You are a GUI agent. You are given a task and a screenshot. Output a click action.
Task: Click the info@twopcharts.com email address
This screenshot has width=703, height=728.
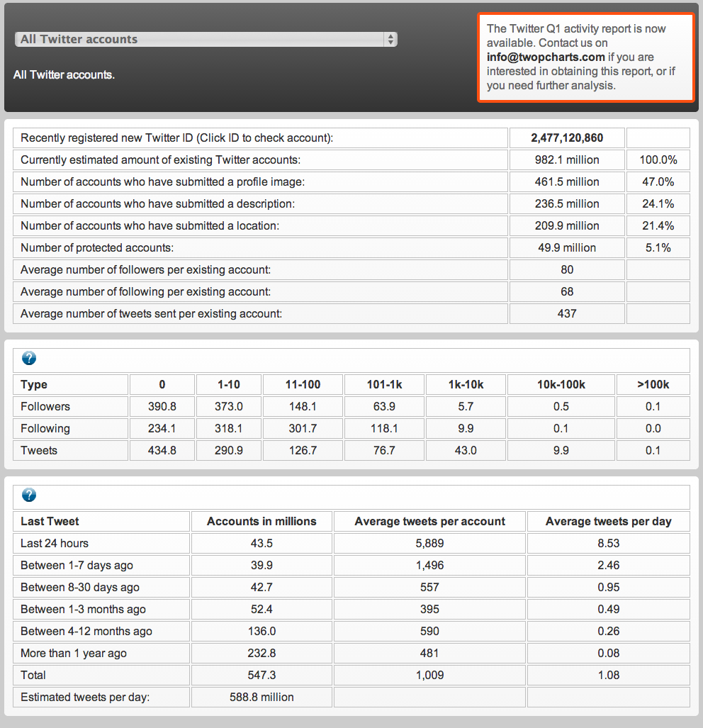click(x=546, y=57)
